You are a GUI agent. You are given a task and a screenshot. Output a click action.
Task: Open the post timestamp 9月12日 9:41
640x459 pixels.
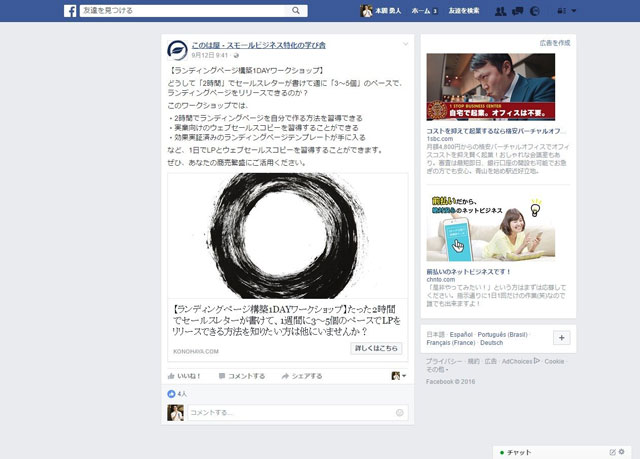pos(209,55)
